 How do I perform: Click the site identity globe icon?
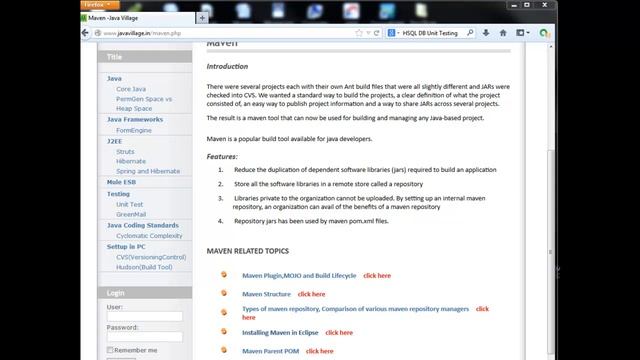(98, 33)
